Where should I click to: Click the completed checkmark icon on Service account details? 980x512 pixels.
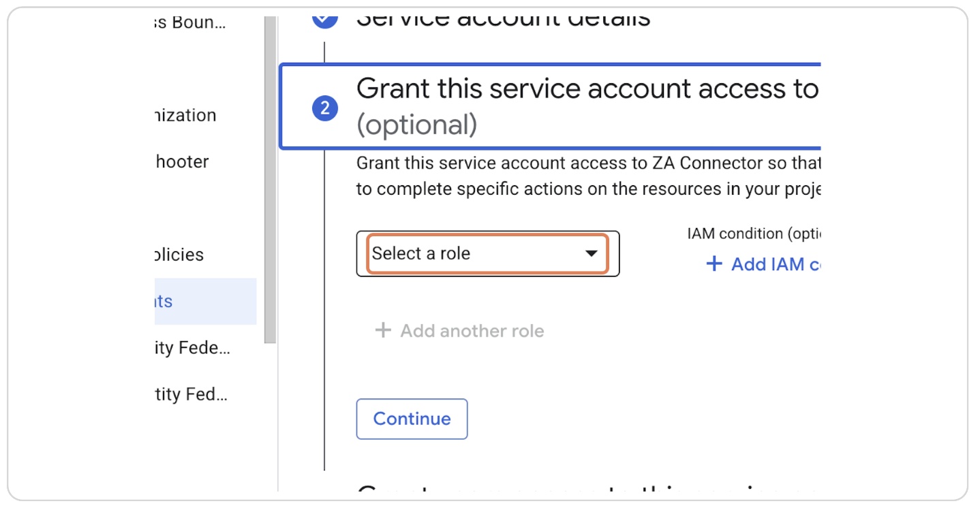[325, 16]
